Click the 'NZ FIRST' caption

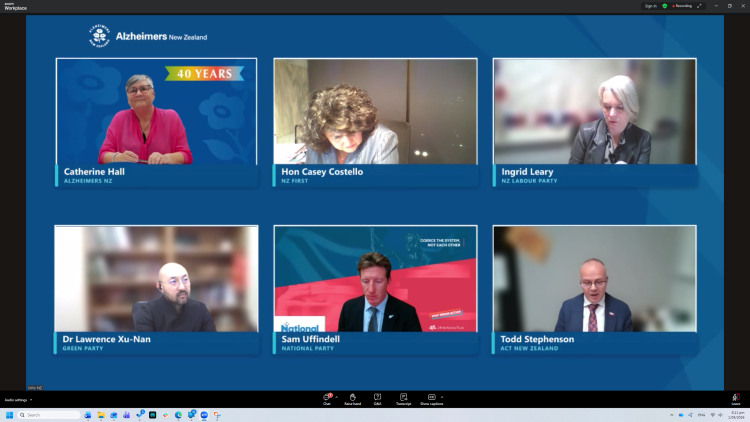[295, 181]
